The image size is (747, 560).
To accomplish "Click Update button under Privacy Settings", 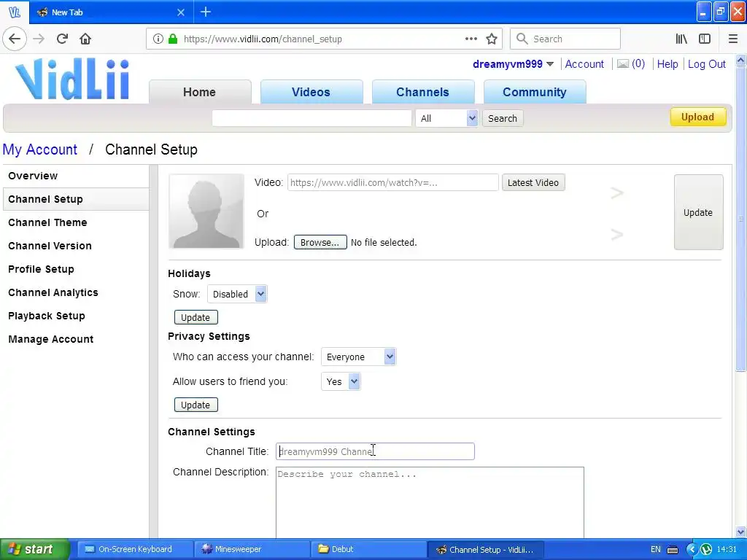I will pyautogui.click(x=196, y=405).
